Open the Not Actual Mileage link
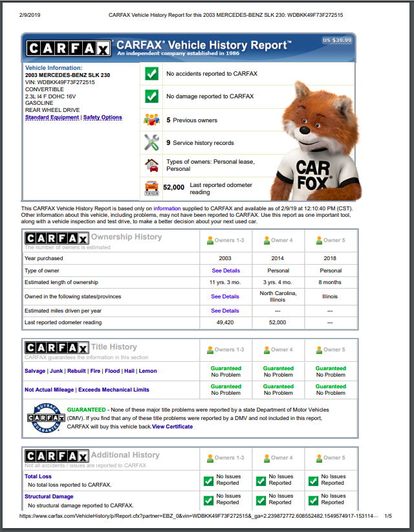 point(49,390)
